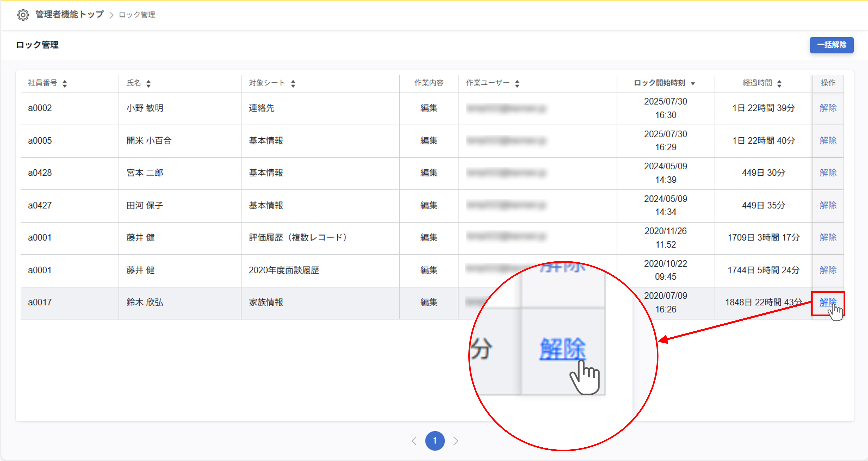Release lock for a0428 宮本 二郎
Viewport: 868px width, 461px height.
click(x=828, y=173)
